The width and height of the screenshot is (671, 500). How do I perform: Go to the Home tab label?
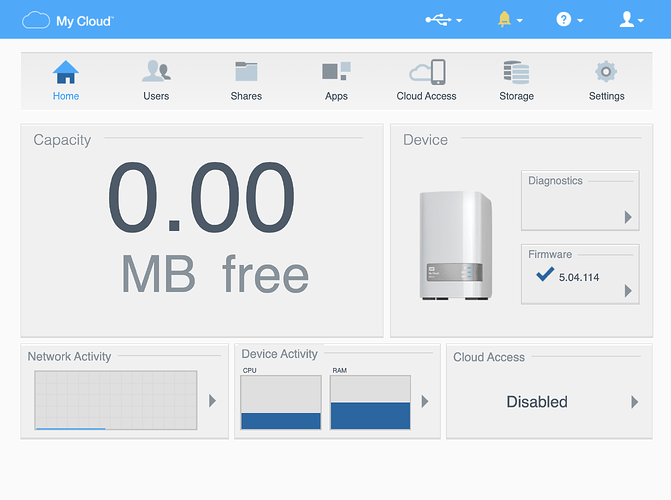click(x=66, y=96)
